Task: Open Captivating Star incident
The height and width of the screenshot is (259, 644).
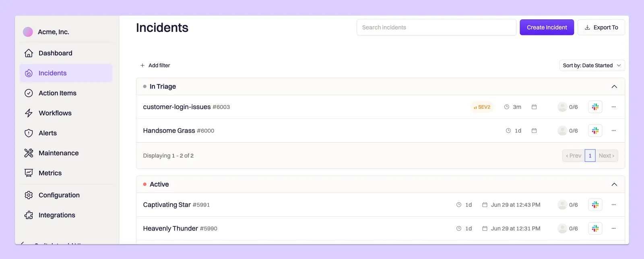Action: (x=167, y=205)
